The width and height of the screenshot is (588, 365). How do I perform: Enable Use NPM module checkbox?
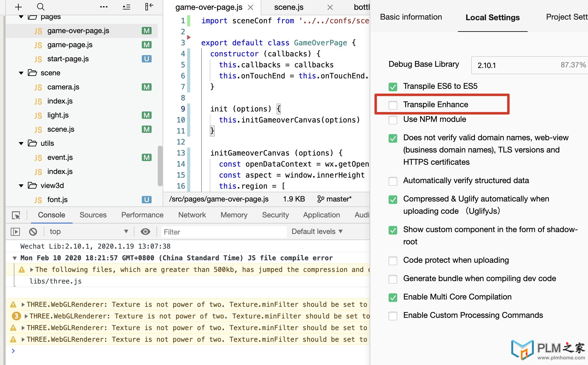(x=393, y=120)
